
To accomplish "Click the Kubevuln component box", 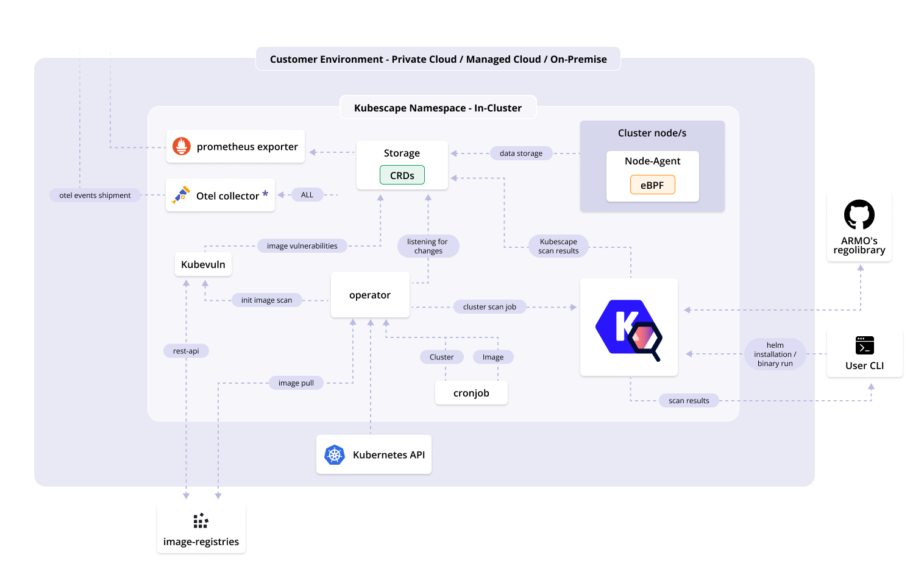I will (x=203, y=264).
